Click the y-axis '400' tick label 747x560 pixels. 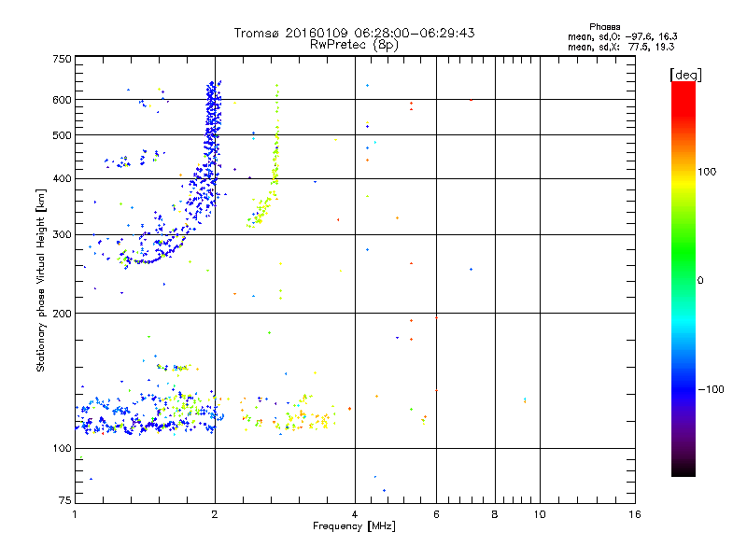coord(62,178)
